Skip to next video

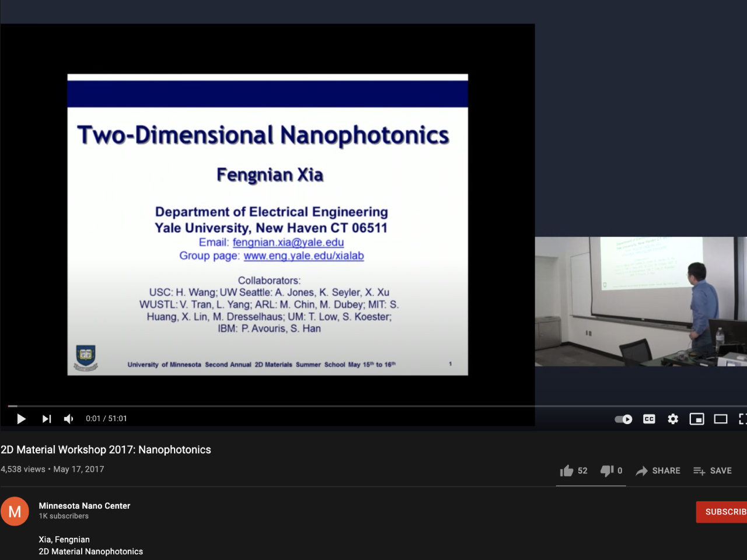[47, 419]
